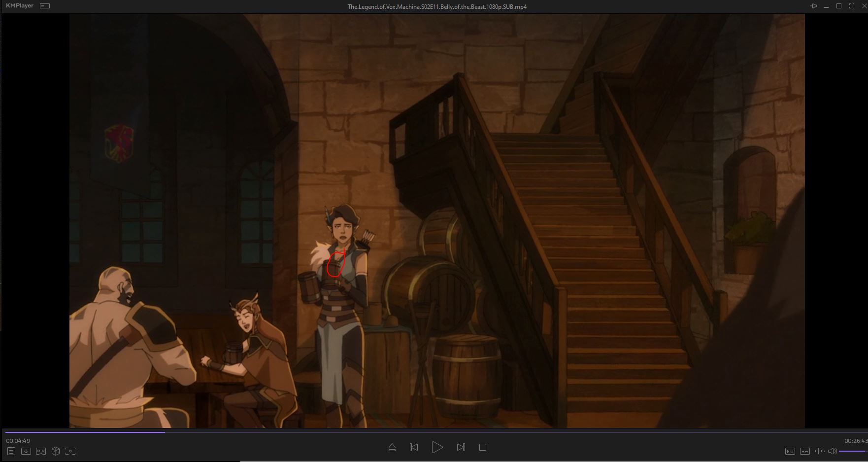Click the 3D cube icon

56,451
